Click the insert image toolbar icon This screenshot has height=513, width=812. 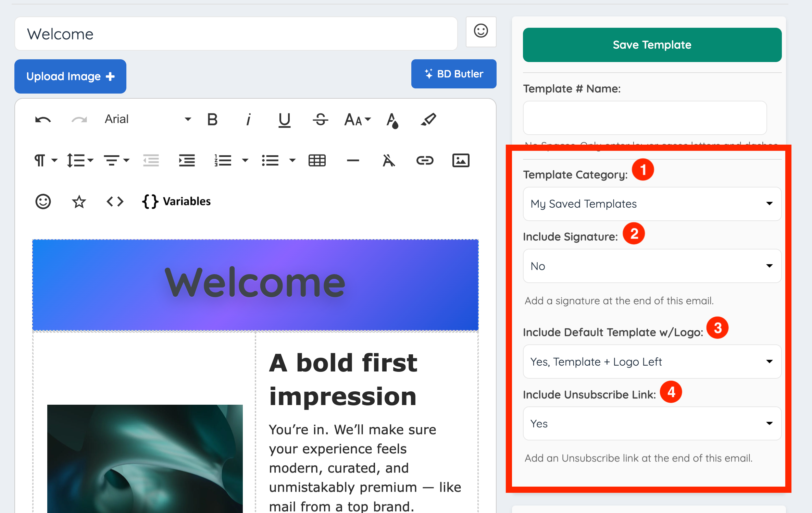pos(461,160)
